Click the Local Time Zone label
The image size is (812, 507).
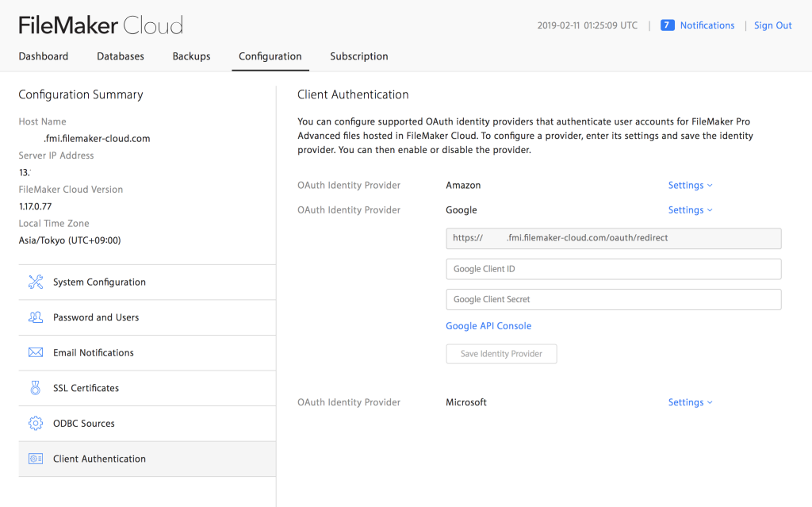54,224
